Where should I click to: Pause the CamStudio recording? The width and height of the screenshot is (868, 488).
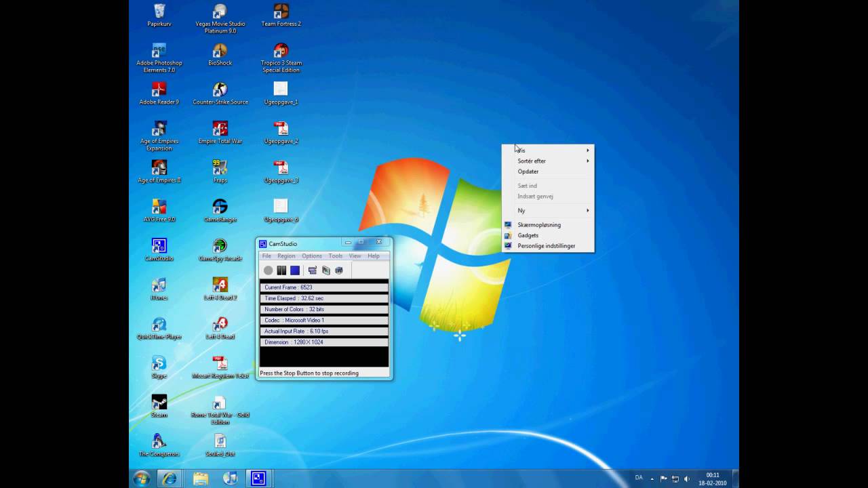click(x=281, y=270)
